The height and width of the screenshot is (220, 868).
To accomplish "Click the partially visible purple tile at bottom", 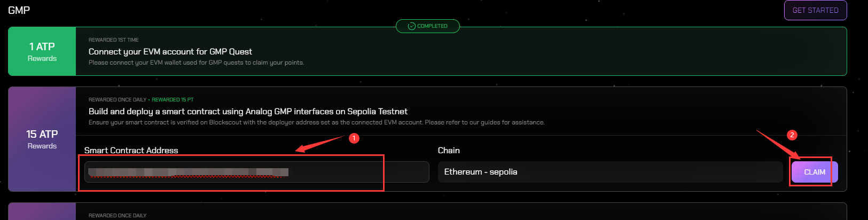I will 42,211.
